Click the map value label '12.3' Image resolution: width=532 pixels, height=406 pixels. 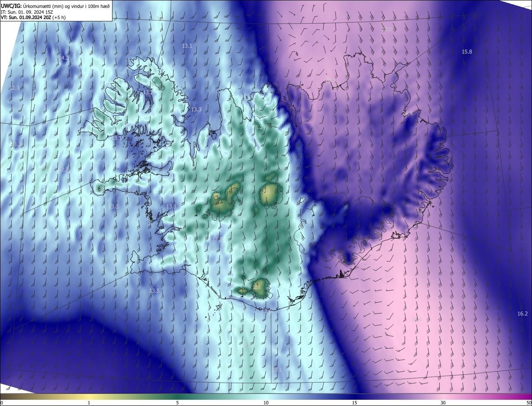[x=14, y=88]
